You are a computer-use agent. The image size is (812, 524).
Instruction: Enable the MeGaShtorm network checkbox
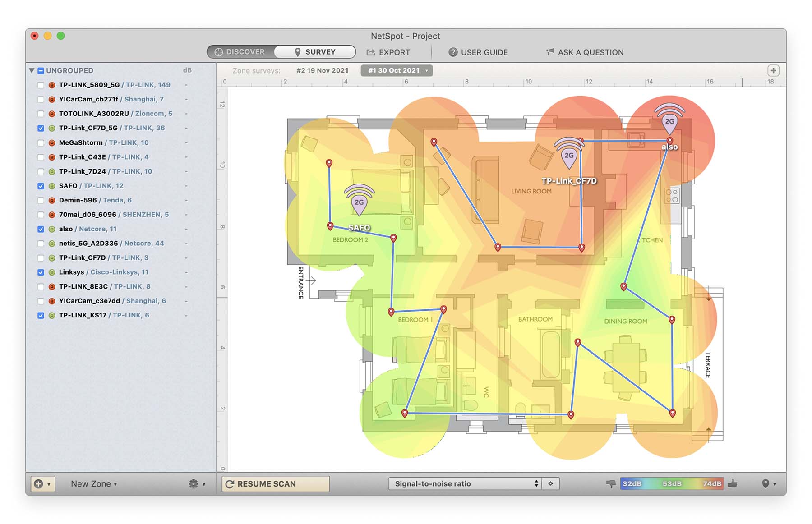[41, 142]
